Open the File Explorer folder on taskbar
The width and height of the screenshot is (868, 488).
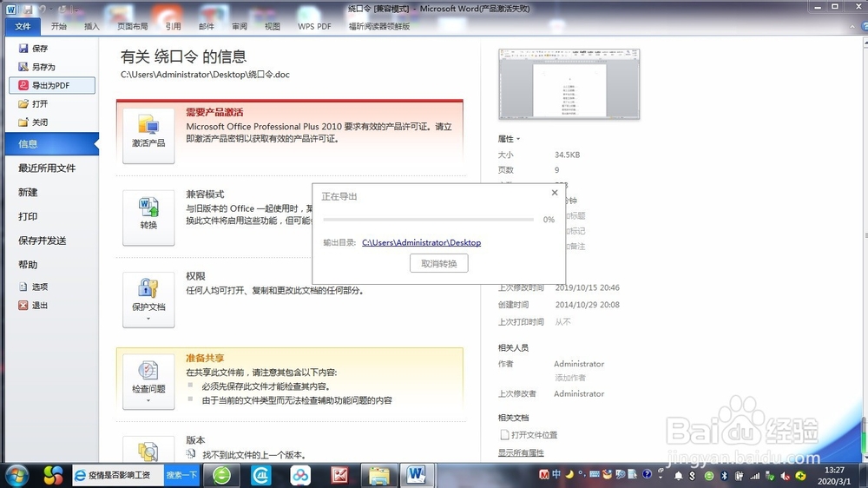click(379, 475)
